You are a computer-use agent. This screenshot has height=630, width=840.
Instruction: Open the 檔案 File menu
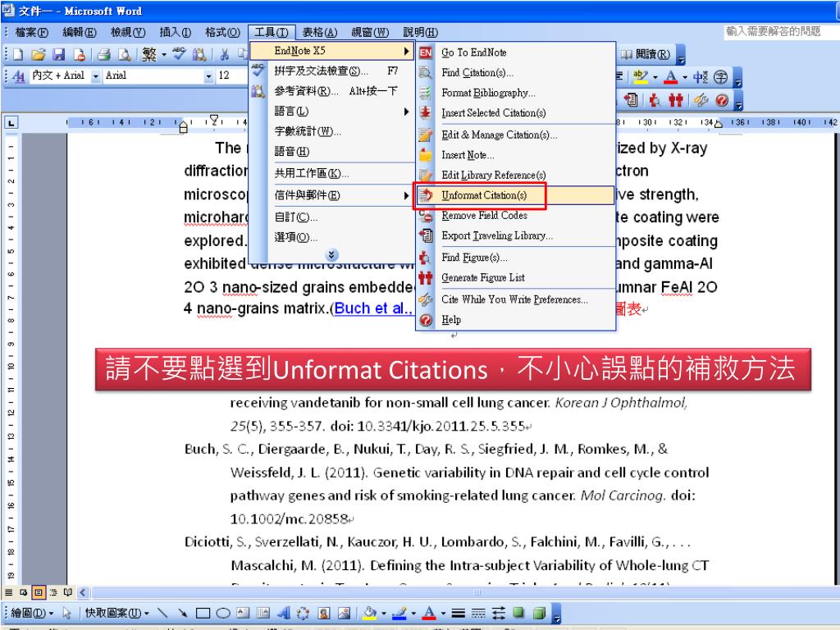[x=32, y=32]
